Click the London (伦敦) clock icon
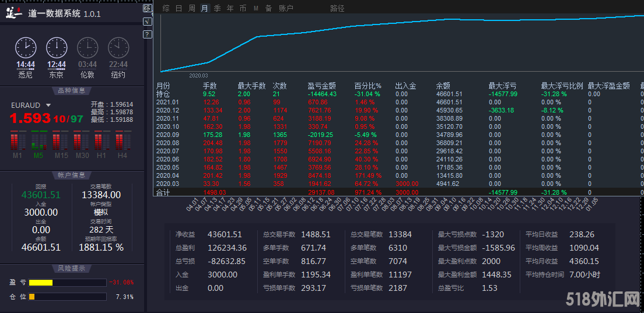 [x=87, y=47]
